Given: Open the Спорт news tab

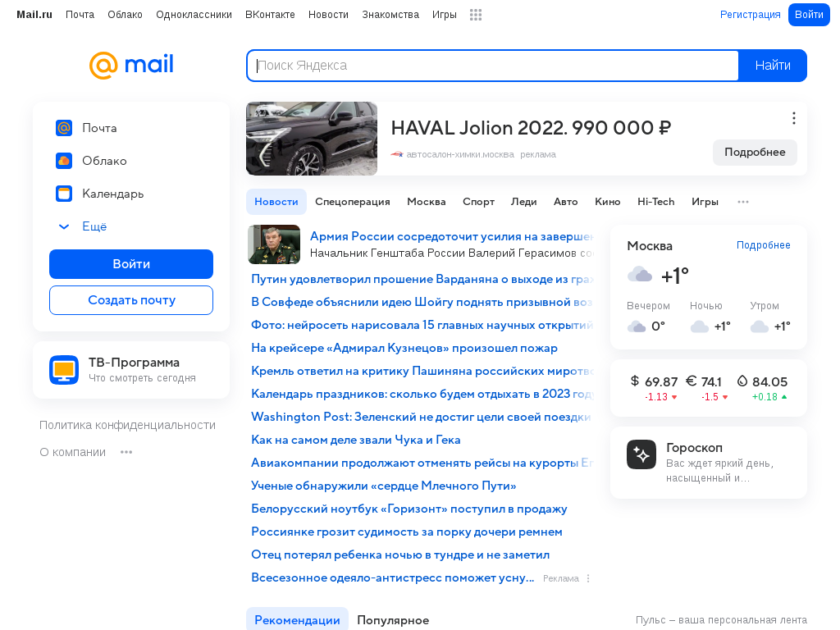Looking at the screenshot, I should (x=478, y=202).
